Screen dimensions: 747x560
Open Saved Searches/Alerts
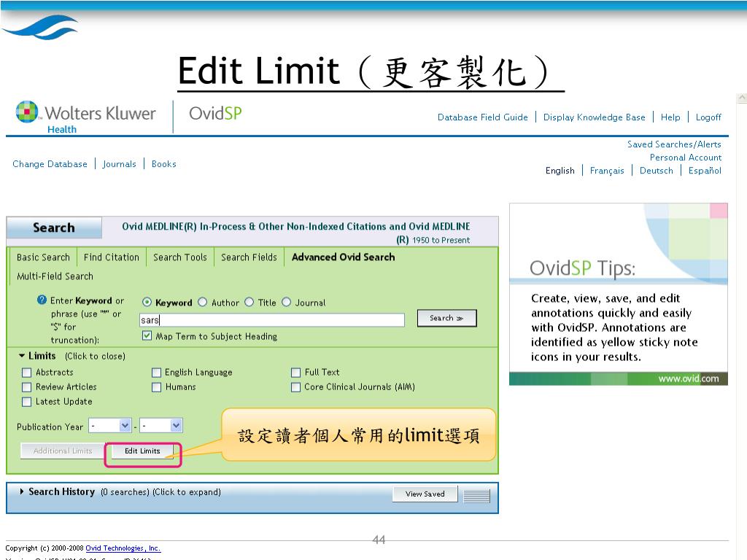(674, 144)
